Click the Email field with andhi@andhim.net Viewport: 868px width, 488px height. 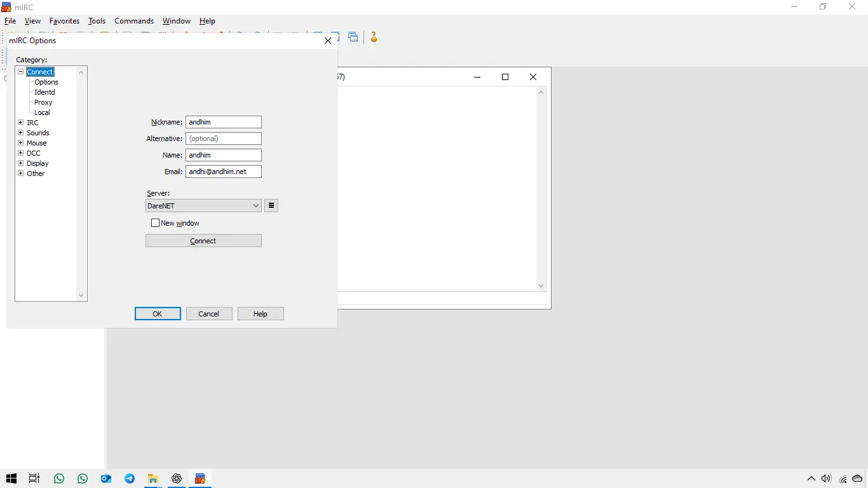pos(224,172)
